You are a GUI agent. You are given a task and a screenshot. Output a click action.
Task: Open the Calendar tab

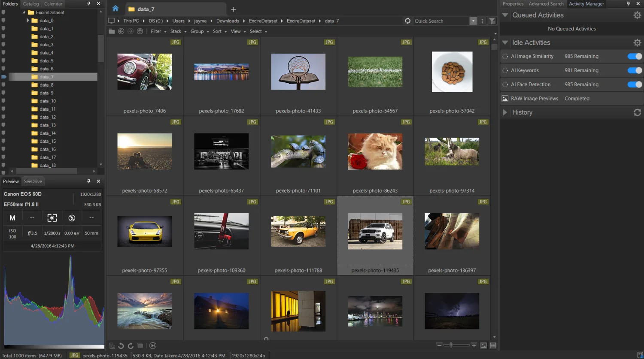tap(53, 4)
